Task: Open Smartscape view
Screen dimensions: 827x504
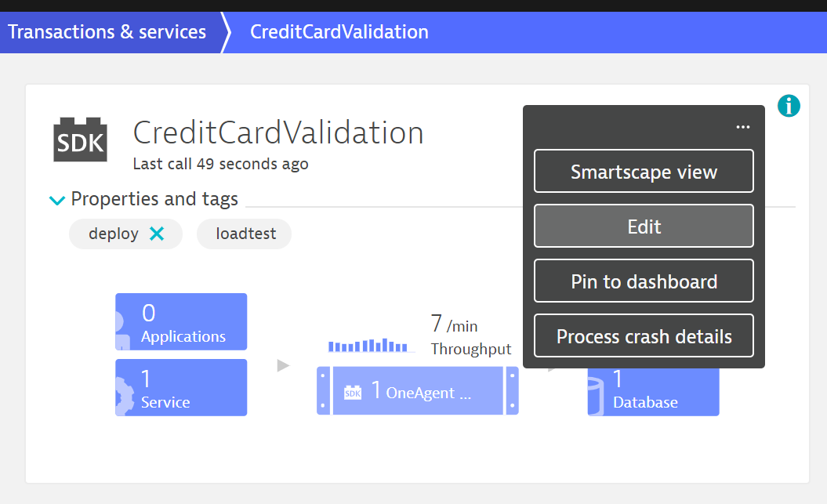Action: (x=644, y=172)
